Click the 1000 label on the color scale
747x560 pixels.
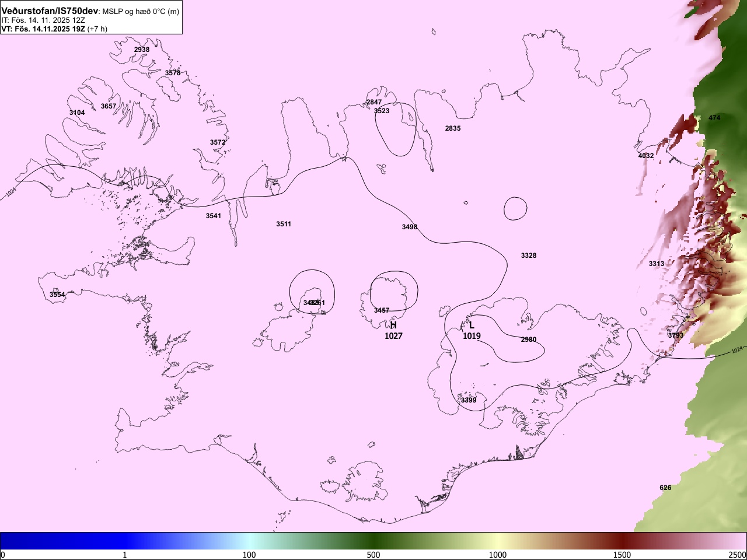[498, 555]
